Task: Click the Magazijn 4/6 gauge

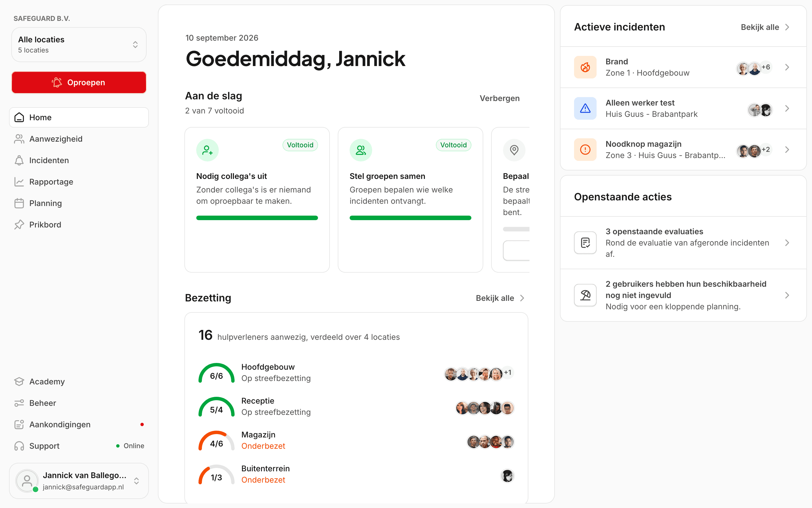Action: (x=217, y=441)
